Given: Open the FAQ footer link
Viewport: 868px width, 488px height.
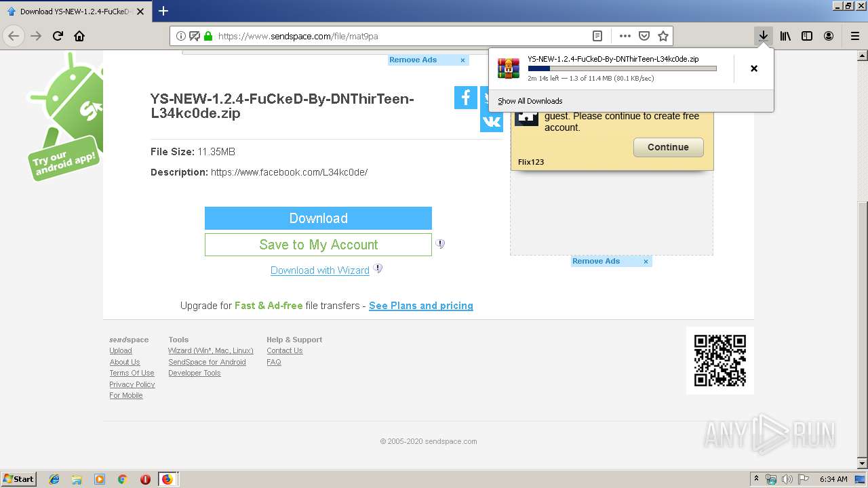Looking at the screenshot, I should 274,362.
